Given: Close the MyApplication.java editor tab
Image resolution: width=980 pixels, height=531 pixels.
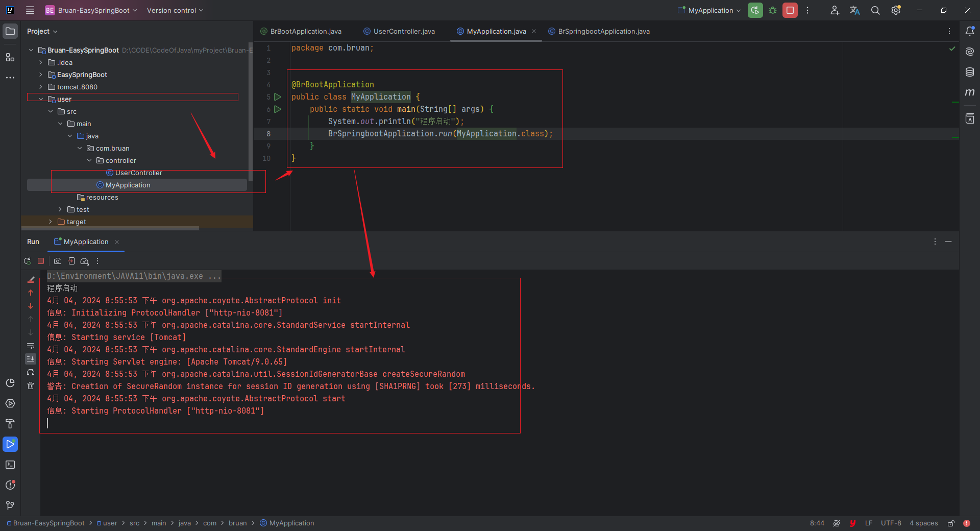Looking at the screenshot, I should [534, 31].
